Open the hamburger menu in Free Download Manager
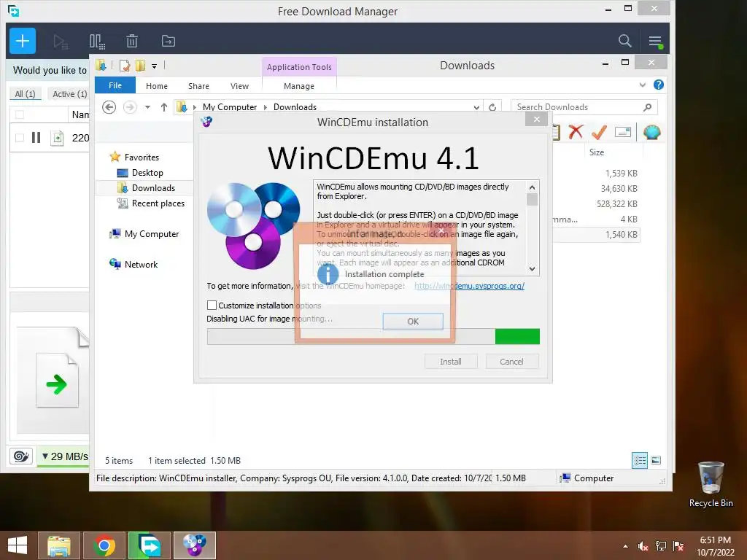The width and height of the screenshot is (747, 560). (x=656, y=42)
